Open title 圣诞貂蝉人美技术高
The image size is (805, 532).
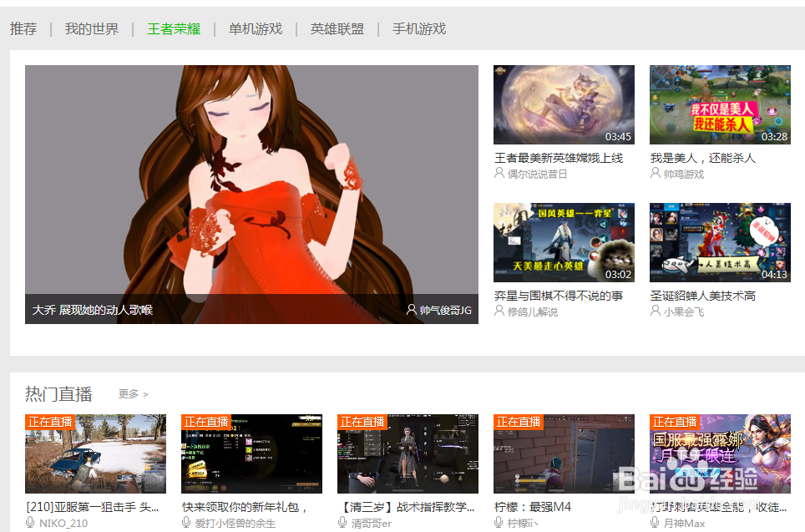click(x=703, y=296)
